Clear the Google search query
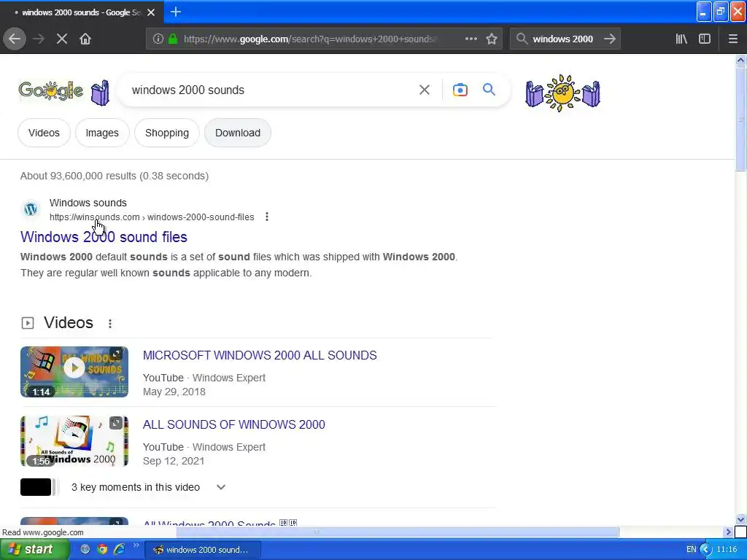 425,90
